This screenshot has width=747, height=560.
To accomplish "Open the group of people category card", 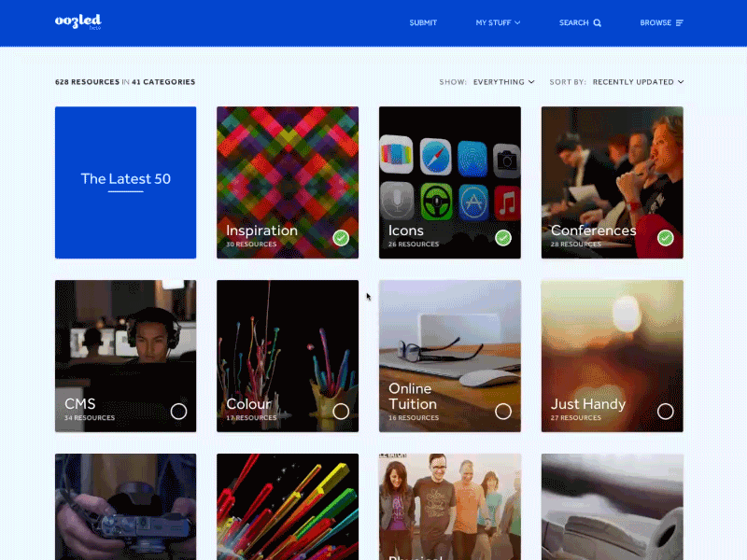I will pos(450,507).
